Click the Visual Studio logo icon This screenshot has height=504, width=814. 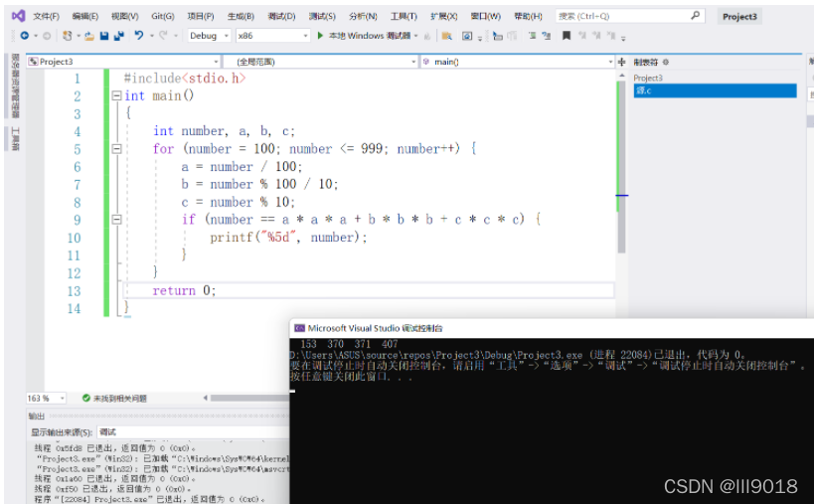pyautogui.click(x=18, y=16)
